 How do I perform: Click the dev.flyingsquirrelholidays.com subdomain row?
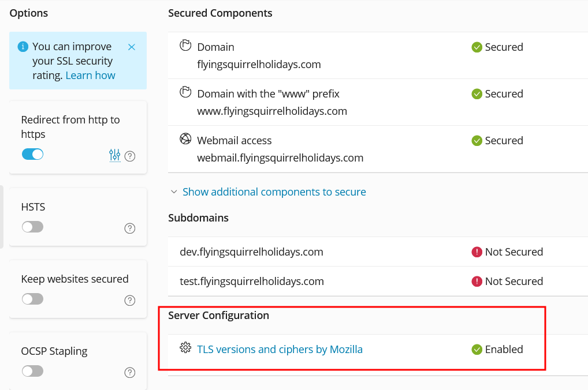251,252
